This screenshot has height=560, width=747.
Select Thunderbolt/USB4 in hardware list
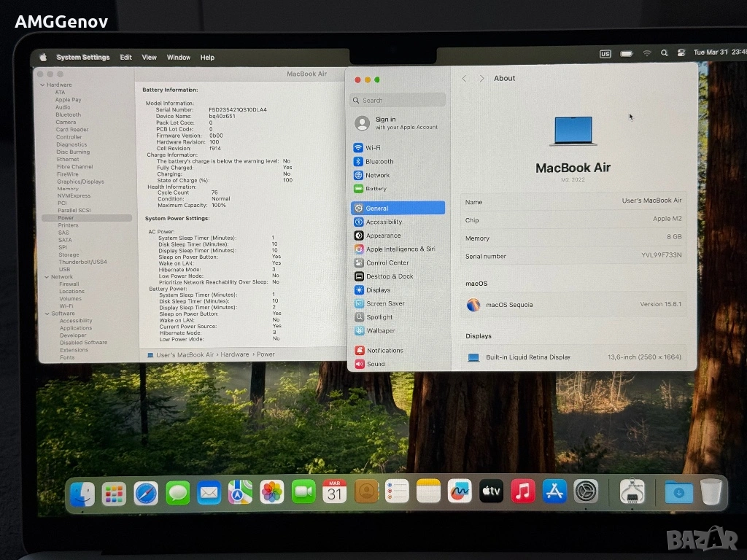(x=82, y=262)
